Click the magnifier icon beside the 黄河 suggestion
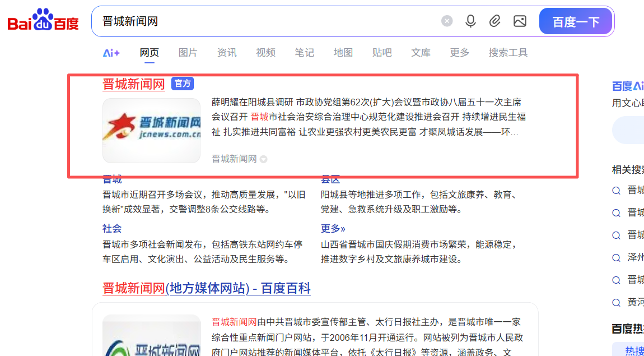Viewport: 644px width, 356px height. pos(617,302)
